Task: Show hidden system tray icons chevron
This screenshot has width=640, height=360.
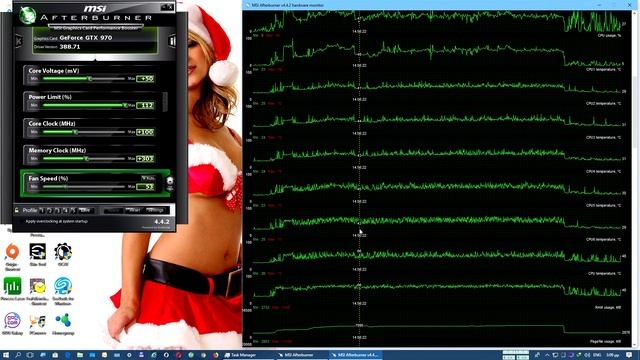Action: click(x=547, y=355)
